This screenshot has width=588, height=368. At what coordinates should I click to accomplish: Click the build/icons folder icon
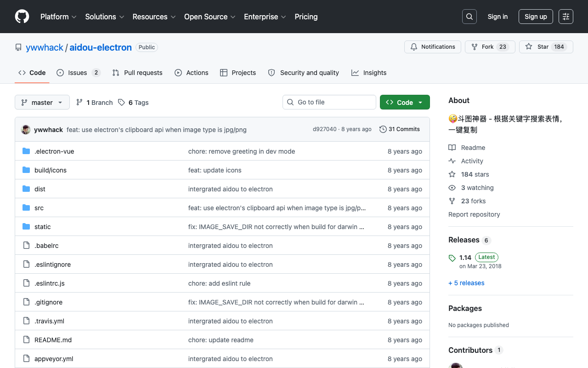pos(26,170)
